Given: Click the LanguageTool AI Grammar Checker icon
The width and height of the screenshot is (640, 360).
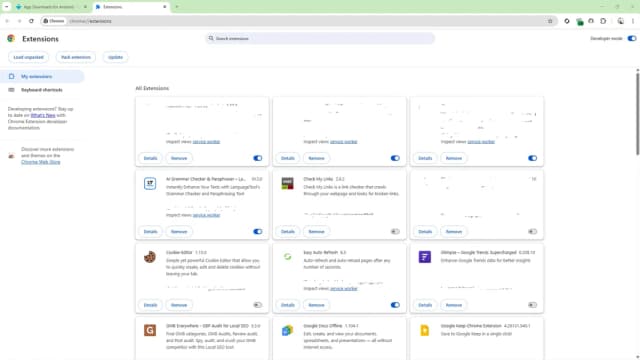Looking at the screenshot, I should pos(150,183).
